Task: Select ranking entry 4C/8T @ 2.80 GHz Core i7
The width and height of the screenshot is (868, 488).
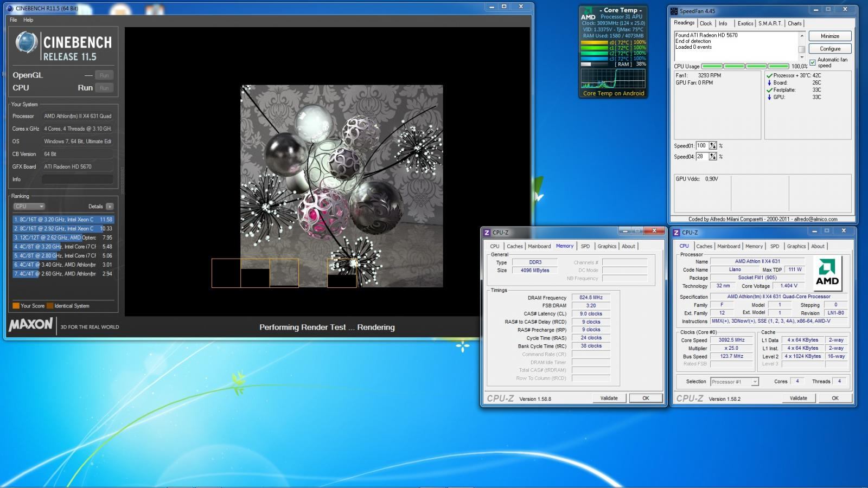Action: click(x=63, y=256)
